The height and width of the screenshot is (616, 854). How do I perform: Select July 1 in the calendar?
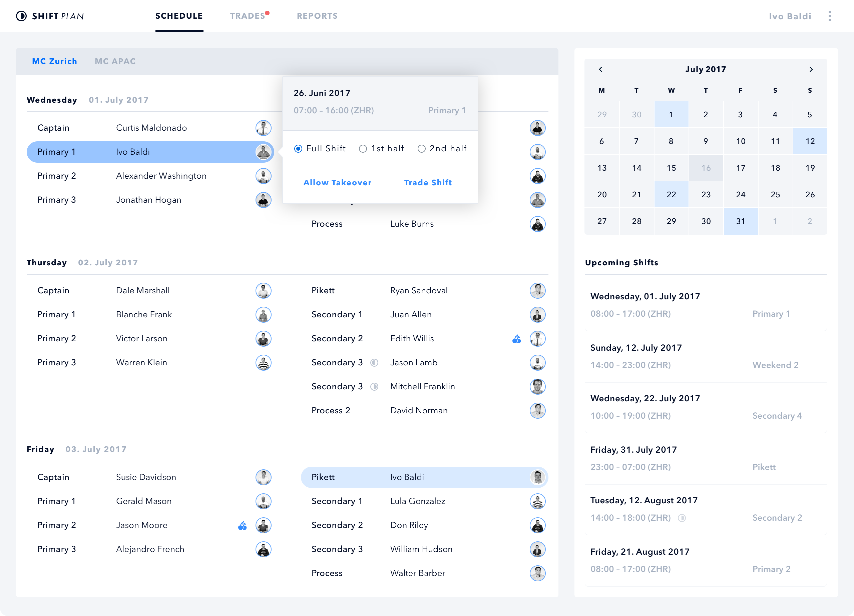point(671,114)
